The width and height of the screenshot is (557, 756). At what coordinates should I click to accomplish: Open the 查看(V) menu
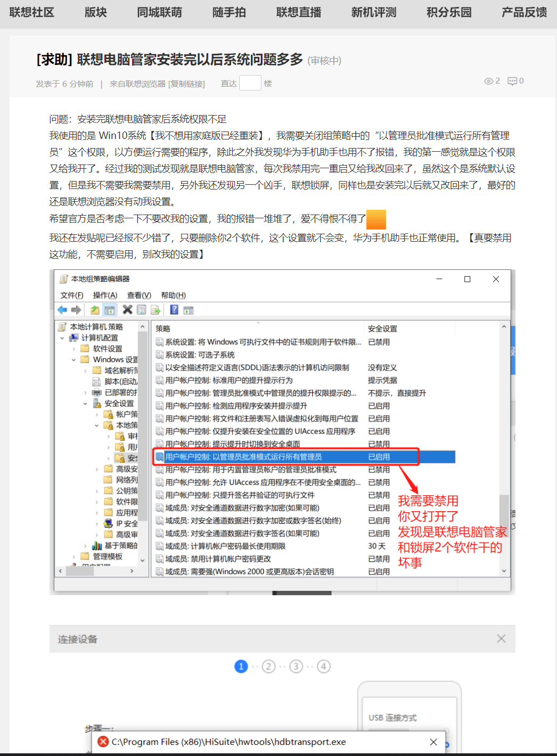[x=139, y=295]
